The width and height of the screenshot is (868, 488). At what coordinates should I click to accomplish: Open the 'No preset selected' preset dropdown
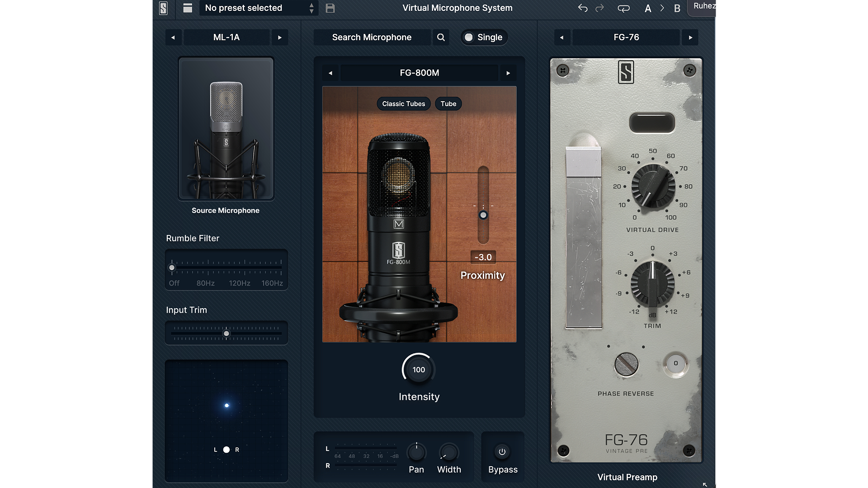pos(259,8)
